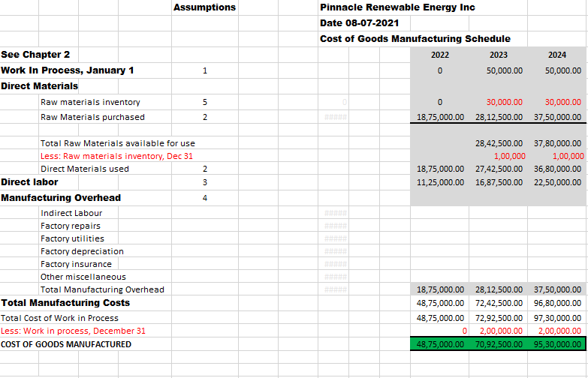
Task: Click the Factory utilities label
Action: 72,238
